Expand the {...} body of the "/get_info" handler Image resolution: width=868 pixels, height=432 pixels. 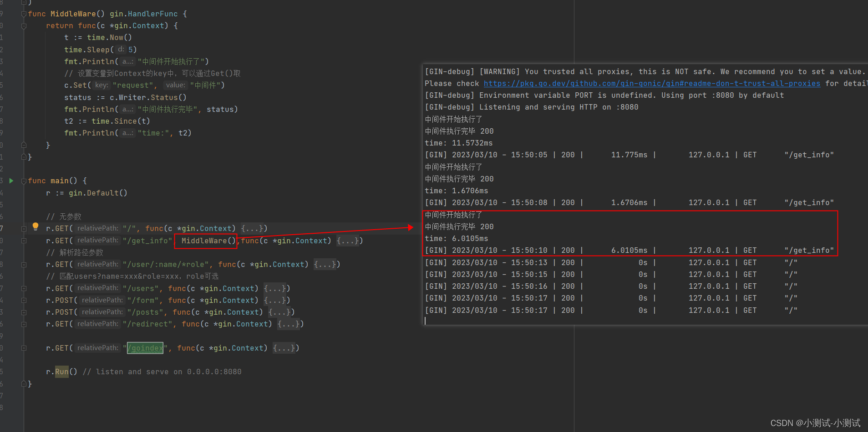click(x=348, y=241)
